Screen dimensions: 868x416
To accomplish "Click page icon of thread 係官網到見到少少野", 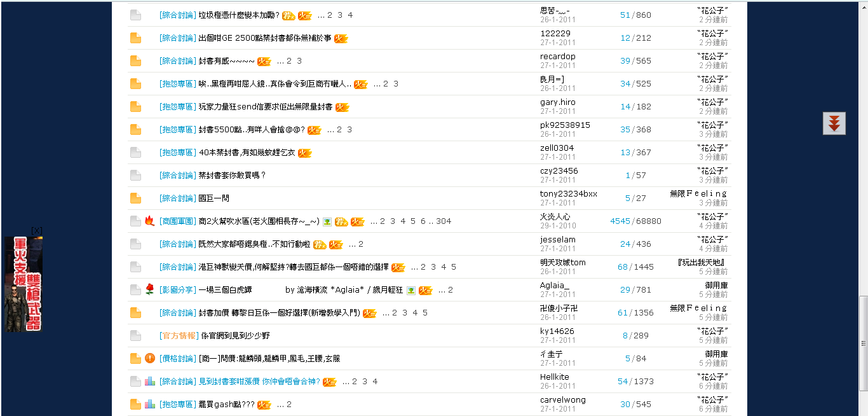I will tap(135, 336).
